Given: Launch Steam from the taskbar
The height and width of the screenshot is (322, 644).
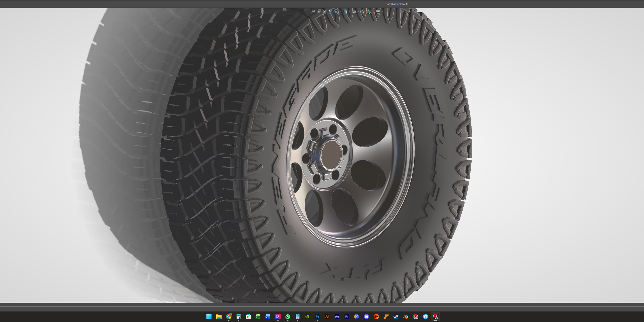Looking at the screenshot, I should 396,317.
